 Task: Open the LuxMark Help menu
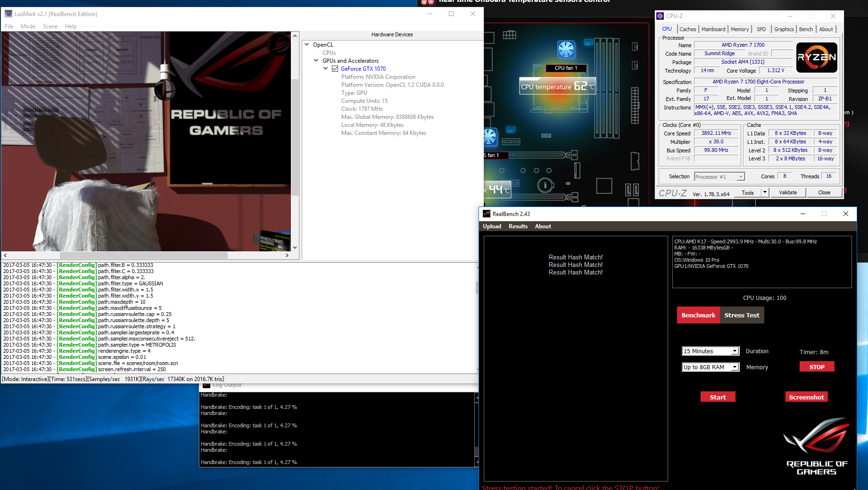click(71, 26)
